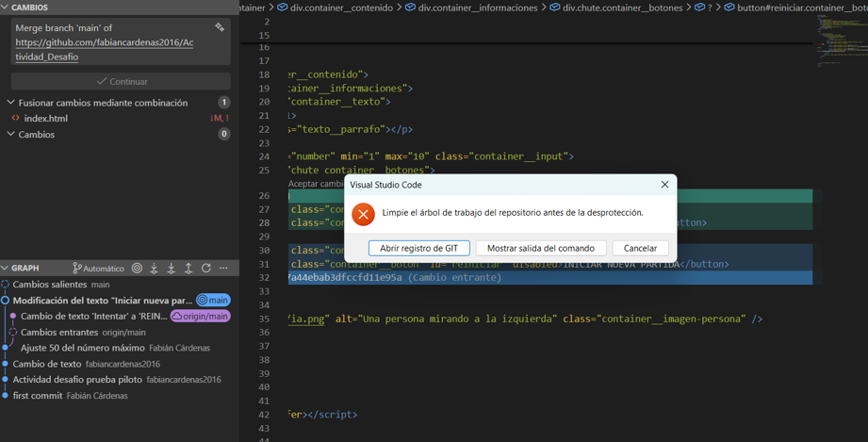Refresh the Graph with the circular arrow icon
Image resolution: width=868 pixels, height=442 pixels.
click(206, 268)
